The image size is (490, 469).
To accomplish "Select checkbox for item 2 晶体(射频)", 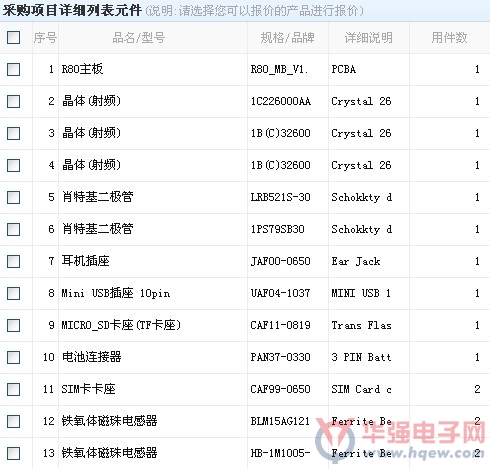I will pyautogui.click(x=13, y=101).
